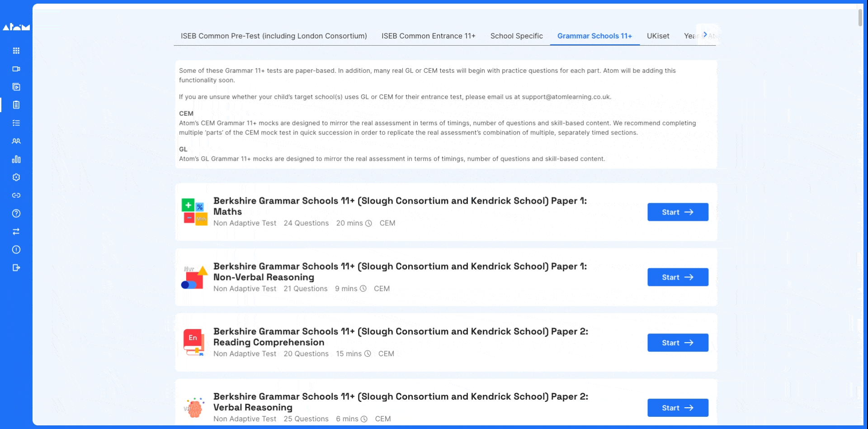Start the Paper 1 Non-Verbal Reasoning test
This screenshot has height=429, width=868.
click(678, 277)
